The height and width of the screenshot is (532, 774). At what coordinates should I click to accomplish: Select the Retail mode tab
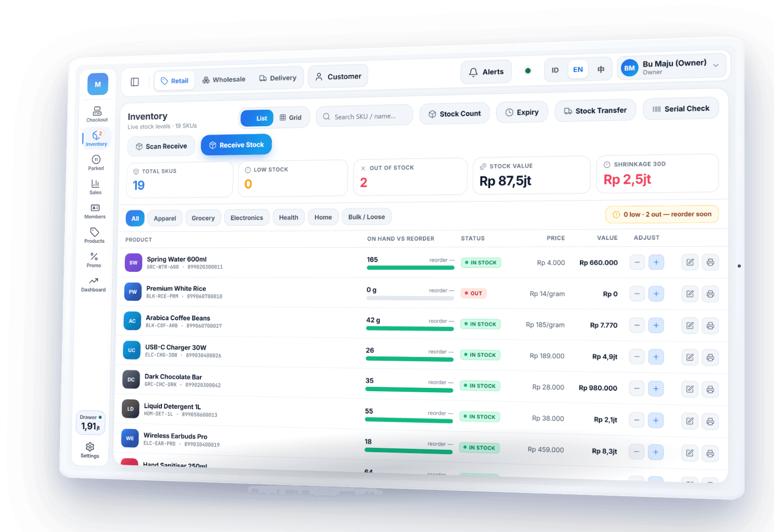(175, 81)
